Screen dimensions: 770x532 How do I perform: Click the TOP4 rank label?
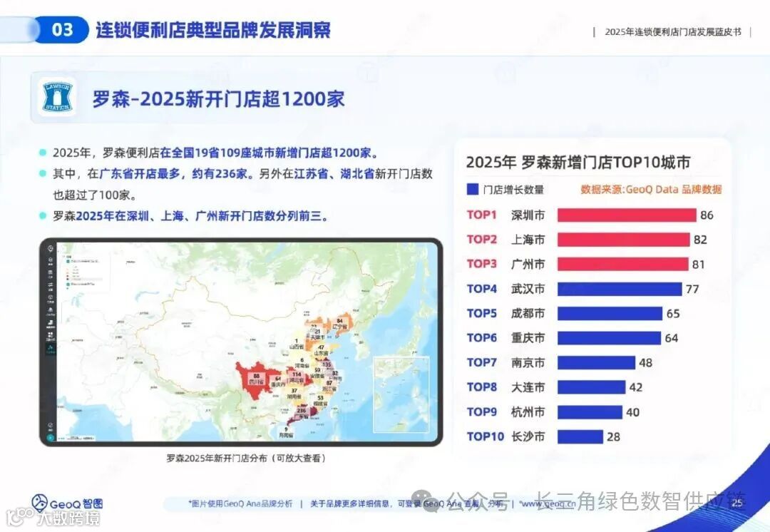point(482,288)
